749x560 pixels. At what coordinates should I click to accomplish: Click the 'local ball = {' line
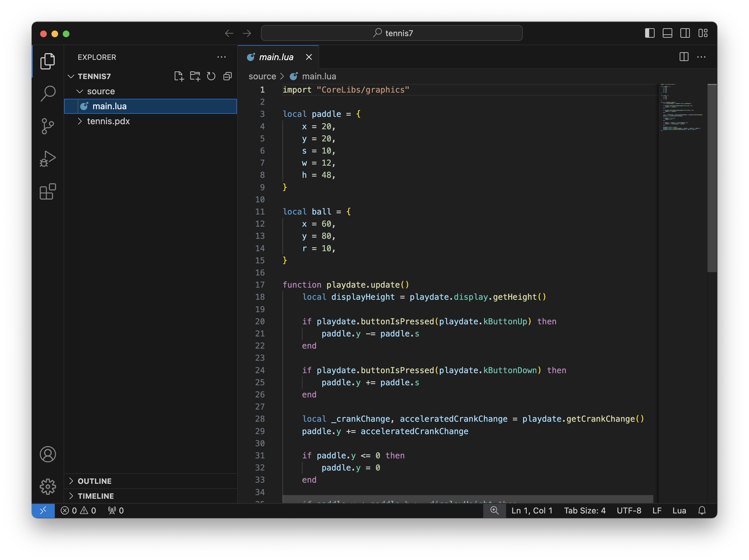click(317, 211)
